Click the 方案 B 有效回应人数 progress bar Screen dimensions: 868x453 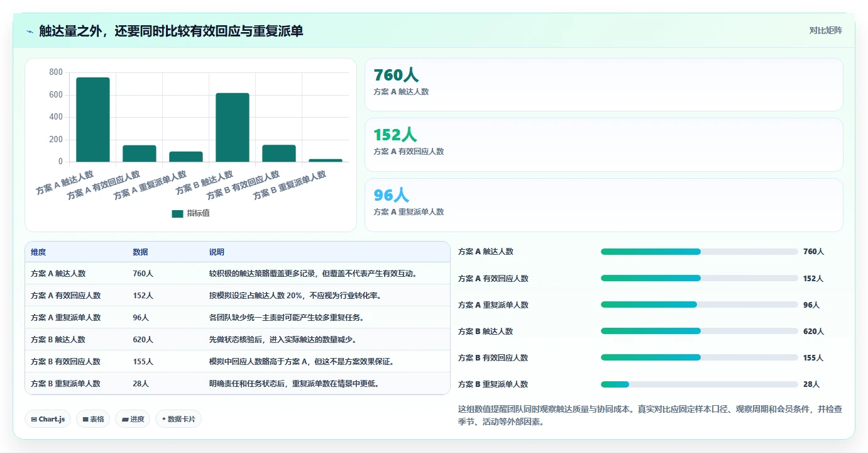(700, 357)
